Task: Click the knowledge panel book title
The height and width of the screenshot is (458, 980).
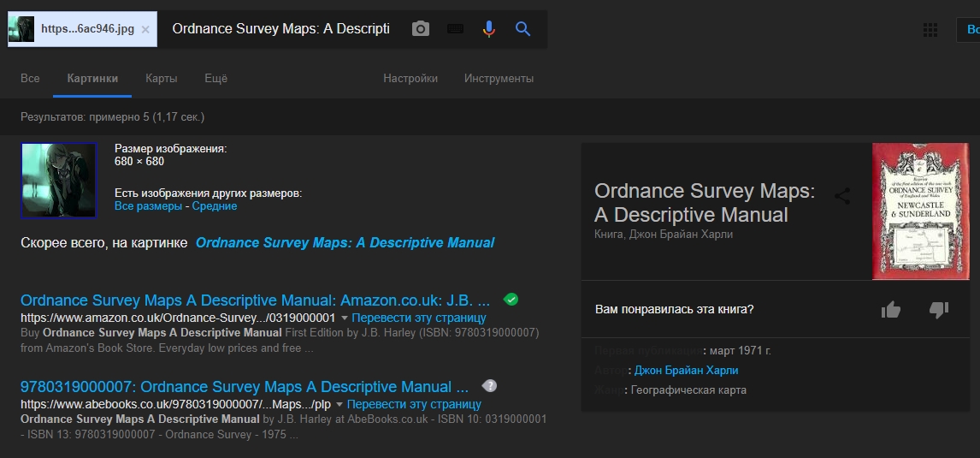Action: pyautogui.click(x=705, y=203)
